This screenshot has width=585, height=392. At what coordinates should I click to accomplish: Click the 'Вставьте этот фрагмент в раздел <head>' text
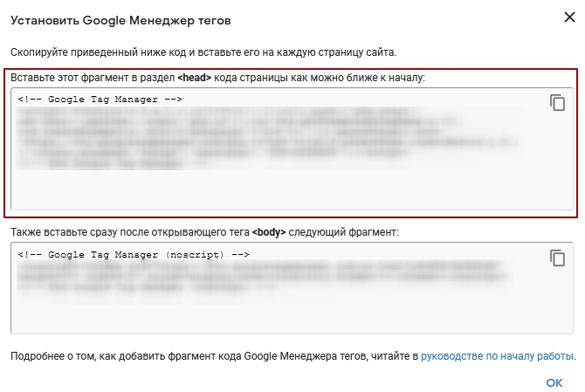(x=217, y=78)
